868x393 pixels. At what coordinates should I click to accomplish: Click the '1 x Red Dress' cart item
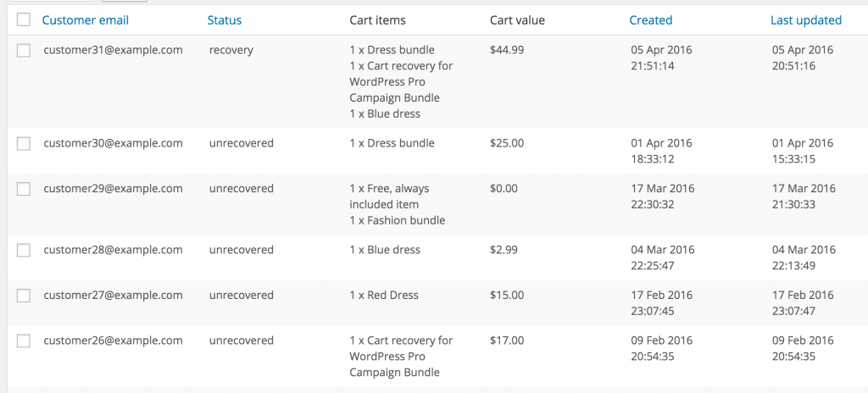[x=384, y=295]
